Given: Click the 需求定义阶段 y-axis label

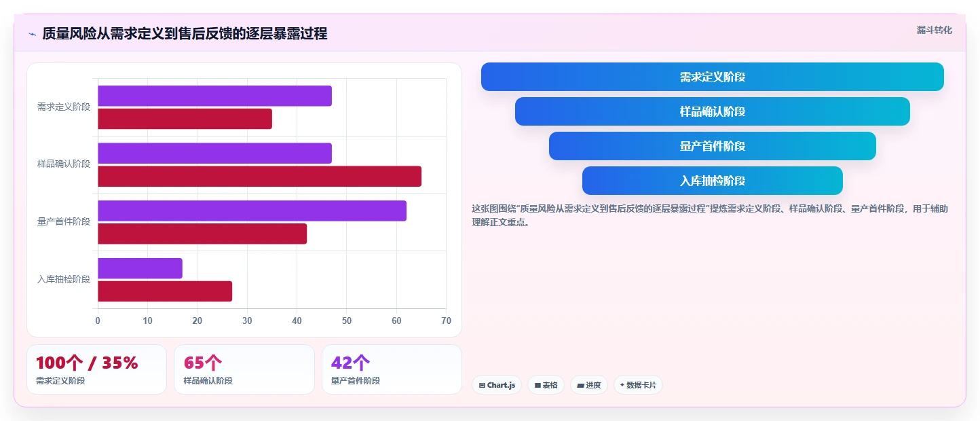Looking at the screenshot, I should [64, 107].
